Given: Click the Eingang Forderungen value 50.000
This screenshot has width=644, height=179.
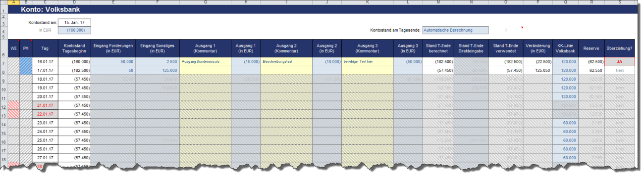Looking at the screenshot, I should (x=113, y=62).
